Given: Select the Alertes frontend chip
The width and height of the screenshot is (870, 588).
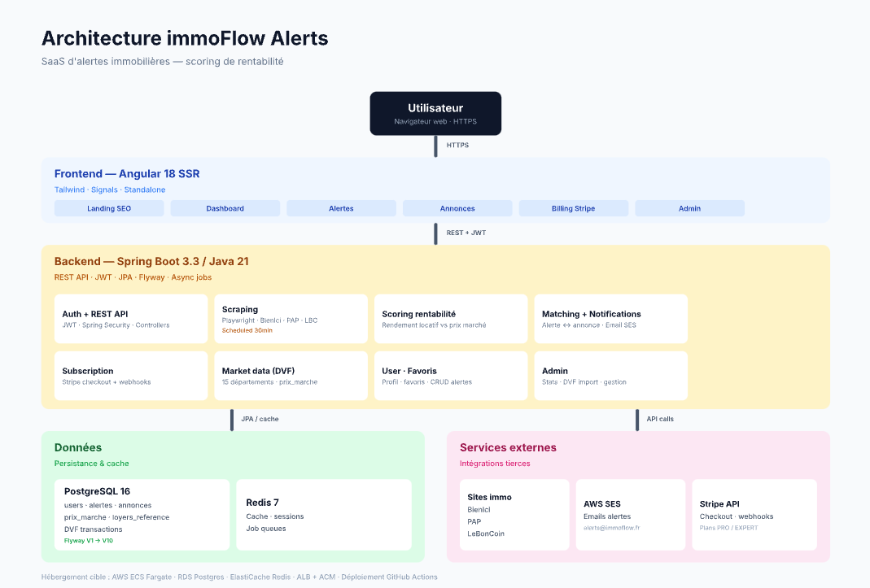Looking at the screenshot, I should point(341,208).
